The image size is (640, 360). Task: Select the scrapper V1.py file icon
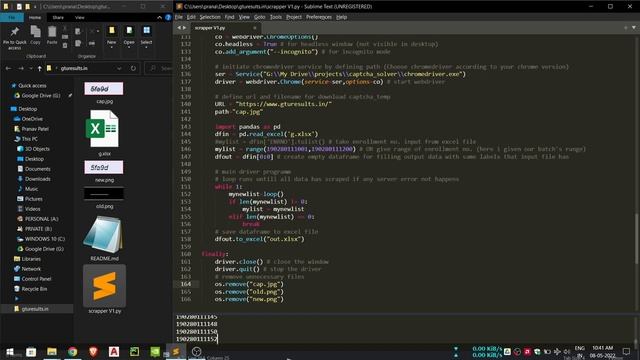[104, 286]
